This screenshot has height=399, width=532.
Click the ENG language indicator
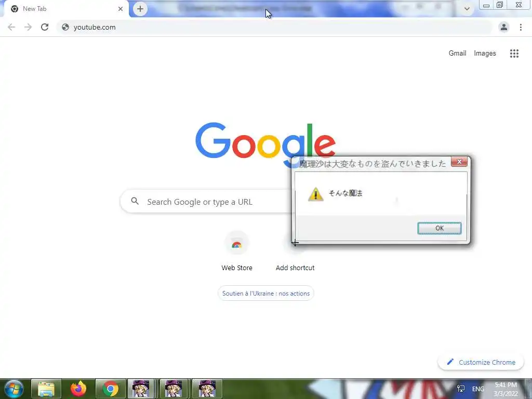478,389
